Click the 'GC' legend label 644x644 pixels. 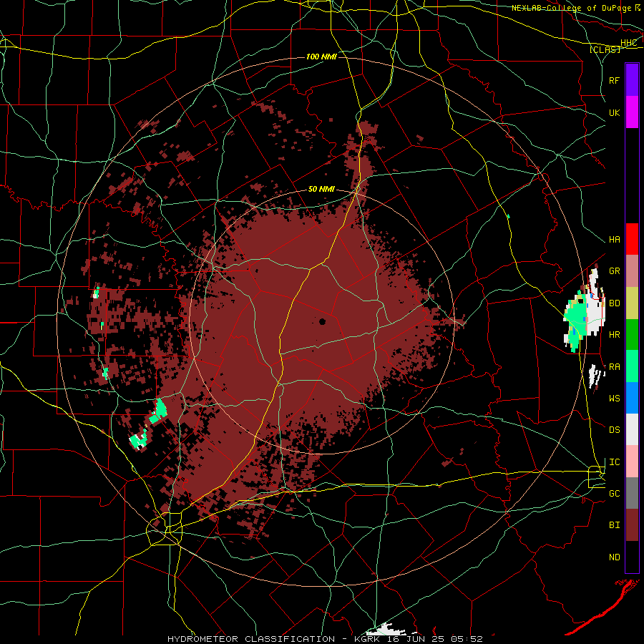tap(615, 494)
